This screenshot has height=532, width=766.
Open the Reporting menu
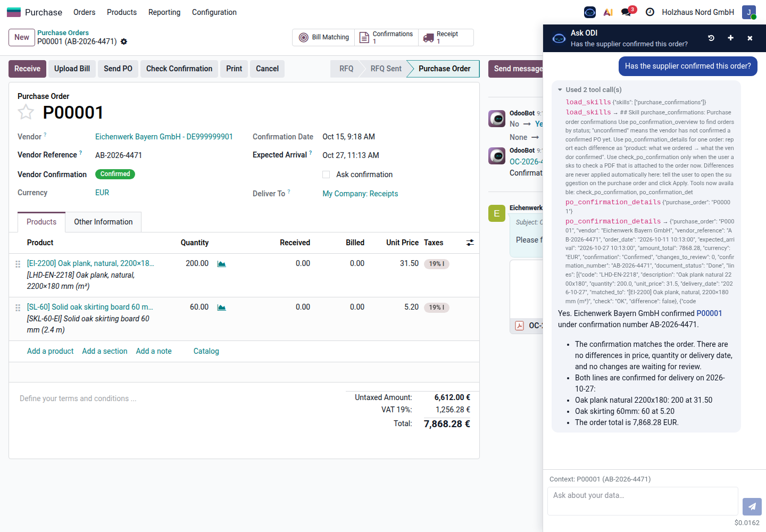click(x=164, y=12)
